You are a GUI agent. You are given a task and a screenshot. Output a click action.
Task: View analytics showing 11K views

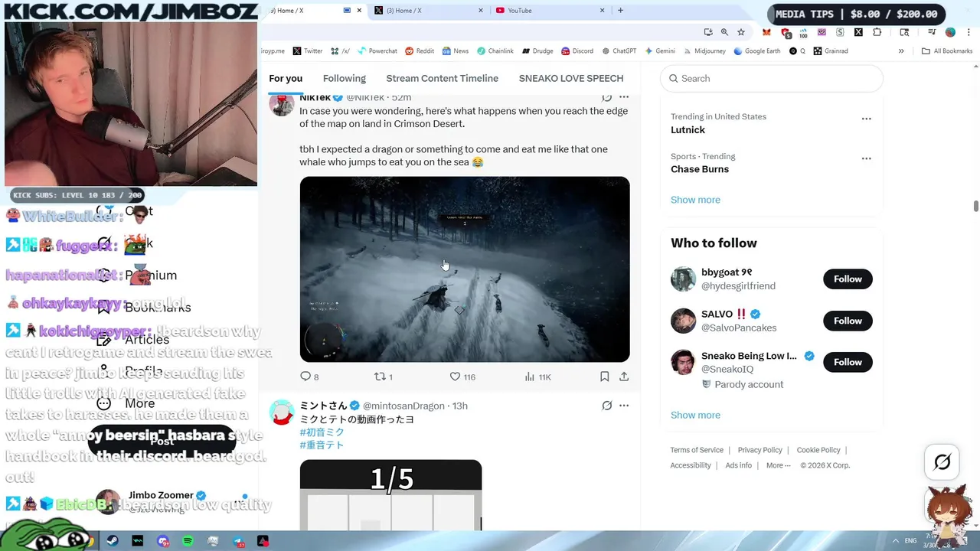pyautogui.click(x=537, y=377)
